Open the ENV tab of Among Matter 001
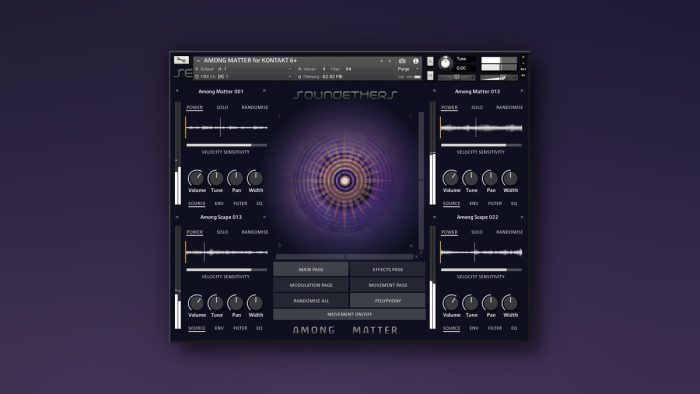This screenshot has width=700, height=394. coord(219,203)
